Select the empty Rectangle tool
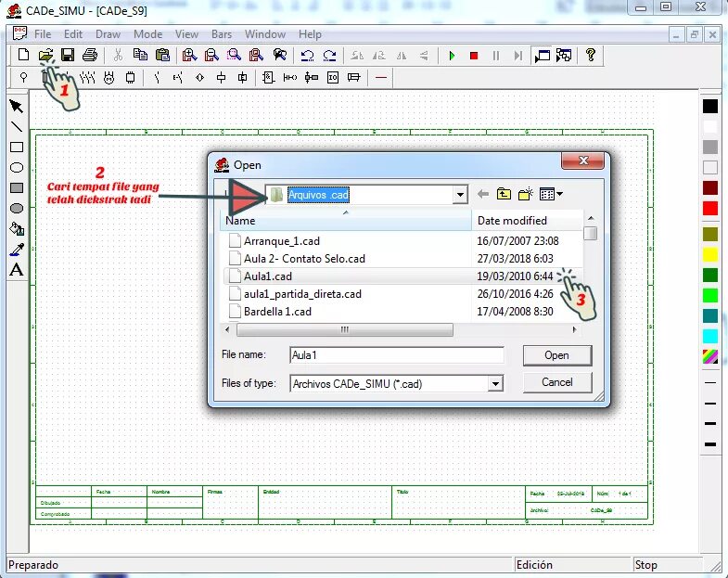728x578 pixels. point(17,148)
